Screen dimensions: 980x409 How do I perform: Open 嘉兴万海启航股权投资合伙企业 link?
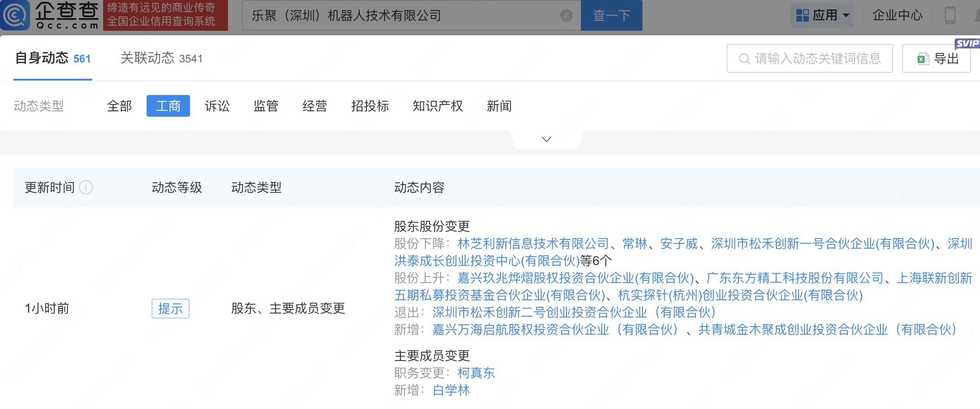[x=556, y=329]
